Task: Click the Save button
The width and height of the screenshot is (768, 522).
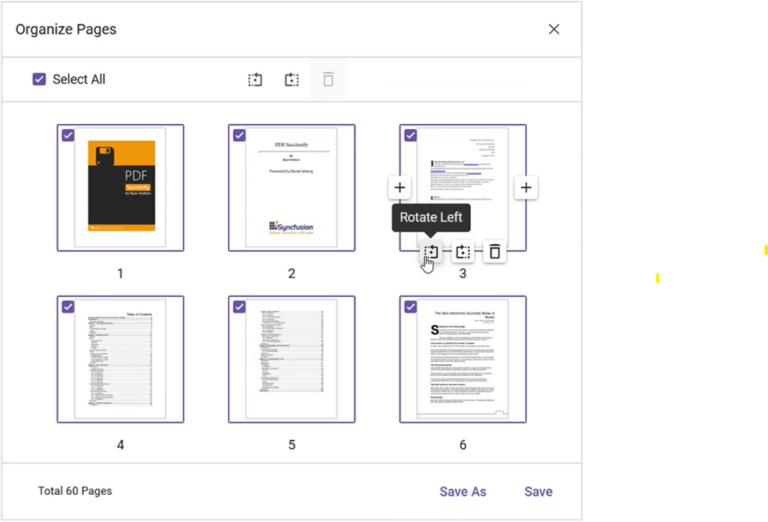Action: [x=538, y=492]
